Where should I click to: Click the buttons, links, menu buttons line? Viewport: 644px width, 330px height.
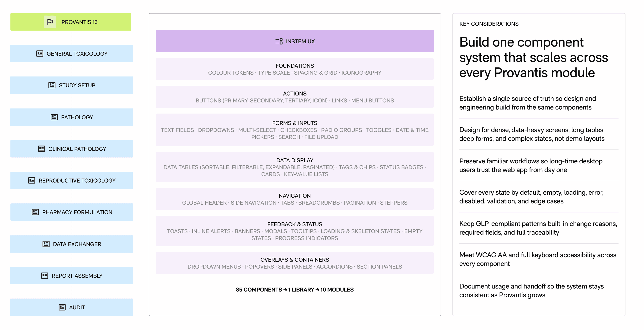coord(295,101)
